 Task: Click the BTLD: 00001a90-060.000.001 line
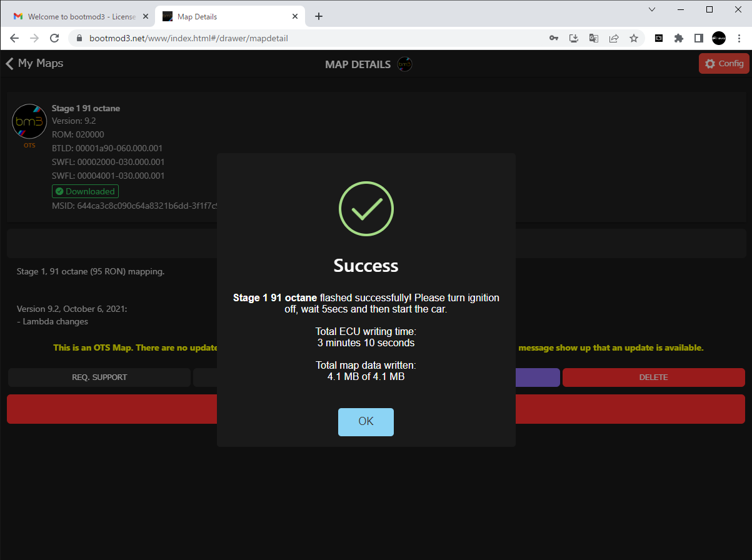(x=108, y=148)
